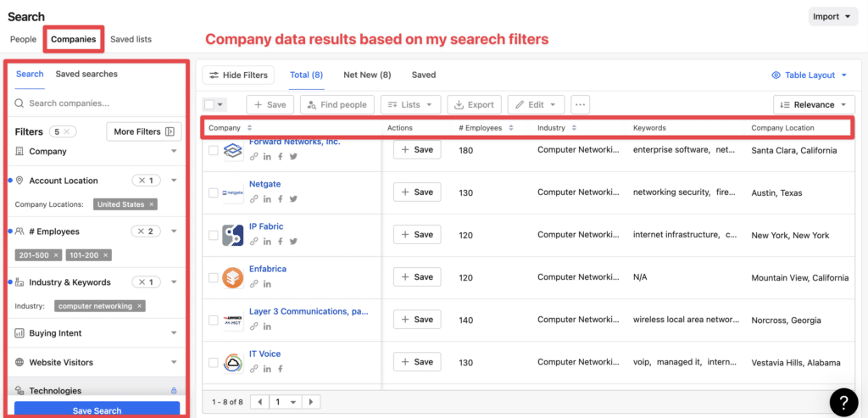Switch to the People tab

(23, 39)
